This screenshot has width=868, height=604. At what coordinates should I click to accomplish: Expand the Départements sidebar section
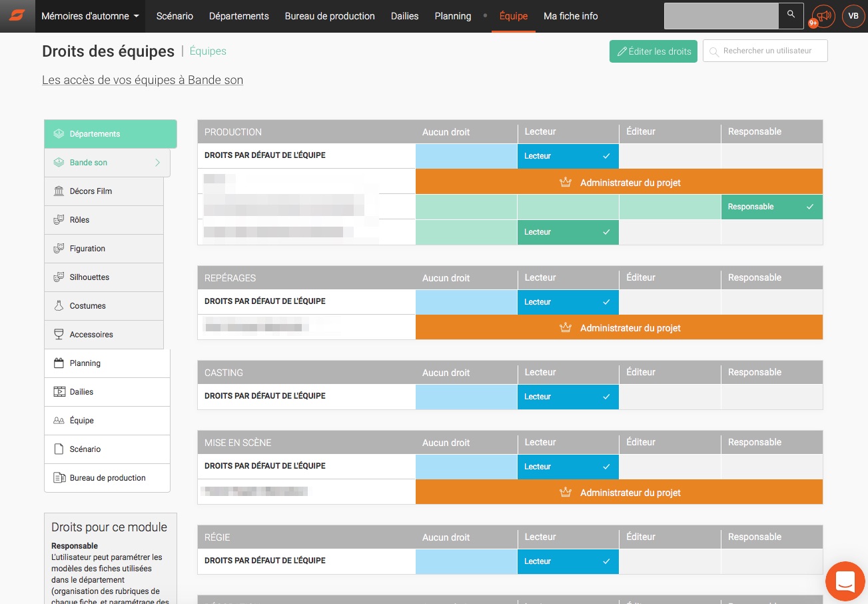[x=111, y=134]
